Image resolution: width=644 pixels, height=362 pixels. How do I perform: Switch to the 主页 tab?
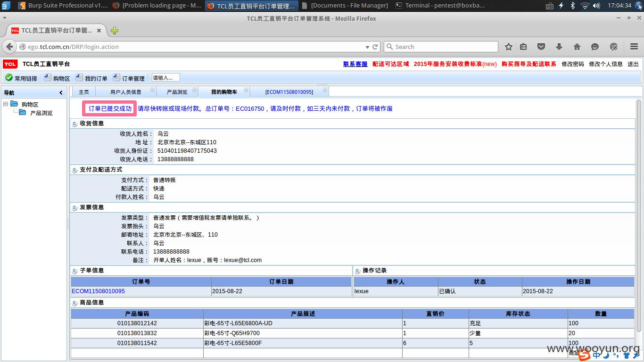pyautogui.click(x=83, y=92)
